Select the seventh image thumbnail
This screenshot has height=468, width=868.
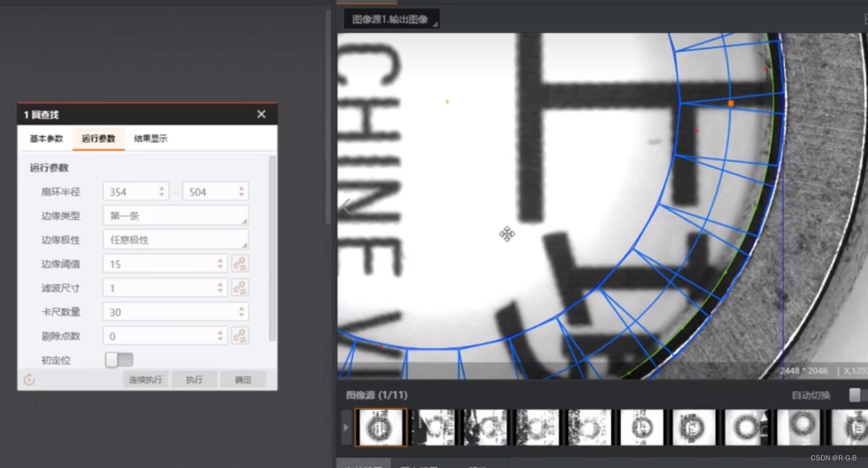[694, 427]
